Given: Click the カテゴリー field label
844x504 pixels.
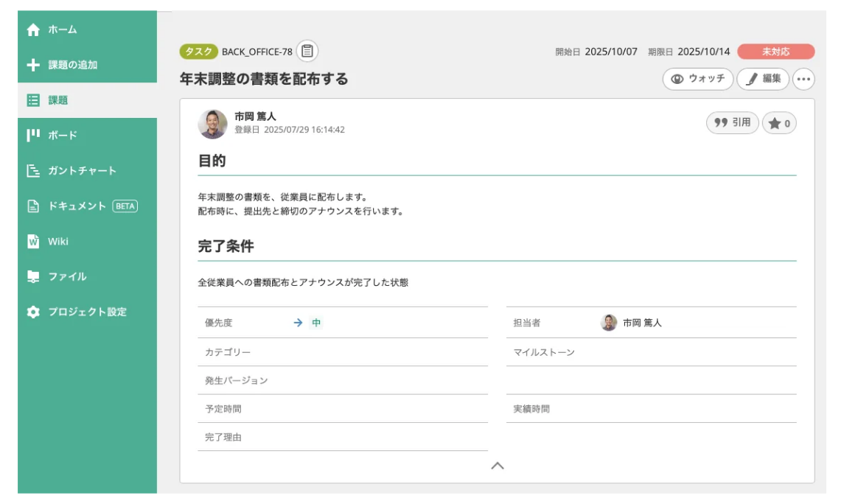Looking at the screenshot, I should (228, 351).
